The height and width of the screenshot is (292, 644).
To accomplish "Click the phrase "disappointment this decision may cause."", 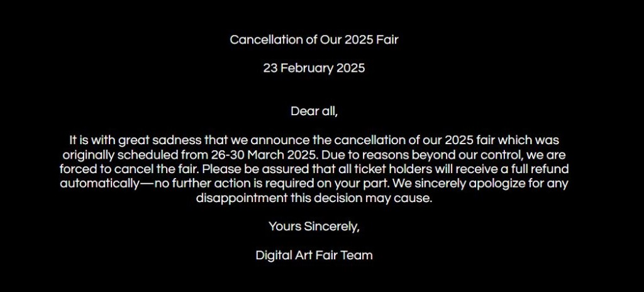I will click(314, 198).
